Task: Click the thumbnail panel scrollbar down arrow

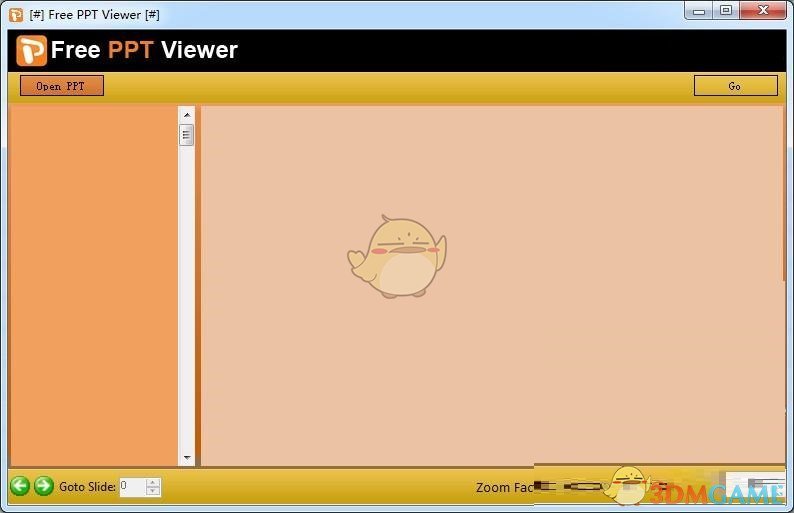Action: [187, 458]
